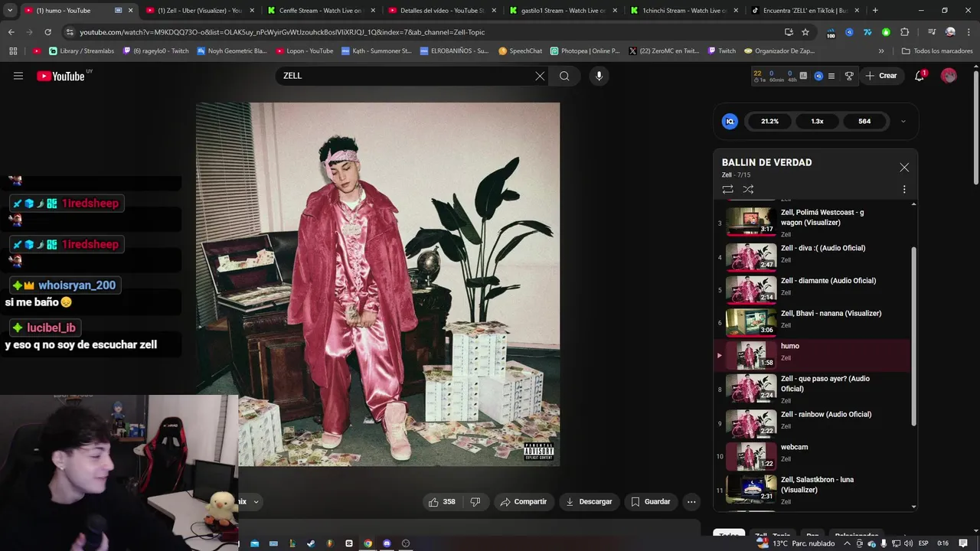Clear the ZELL search text

(x=540, y=76)
